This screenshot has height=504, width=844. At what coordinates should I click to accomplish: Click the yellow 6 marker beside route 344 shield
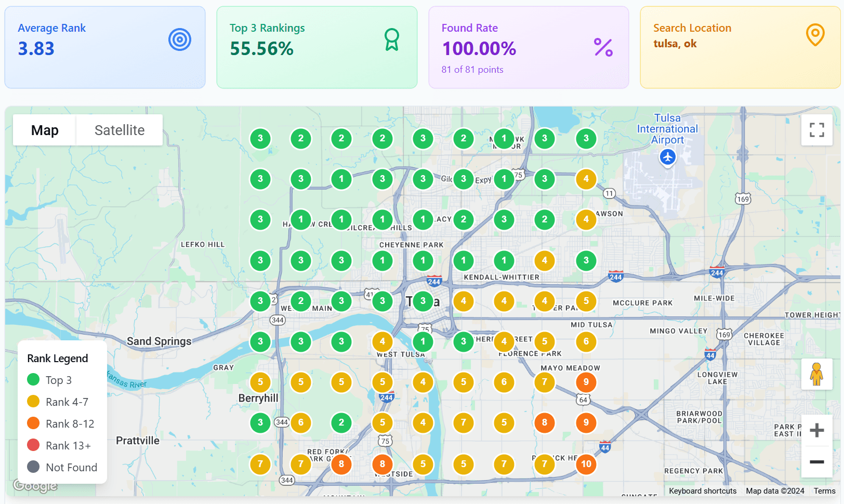(x=301, y=422)
